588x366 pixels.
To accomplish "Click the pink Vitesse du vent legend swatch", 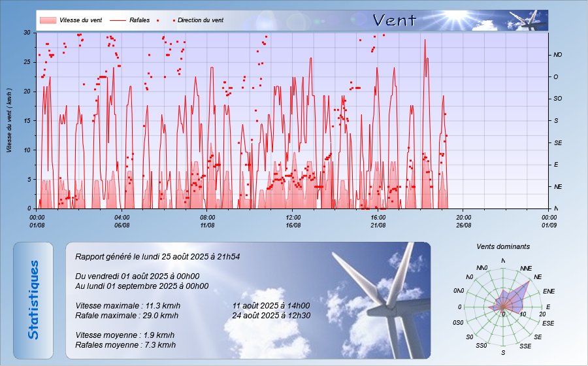I will (48, 20).
